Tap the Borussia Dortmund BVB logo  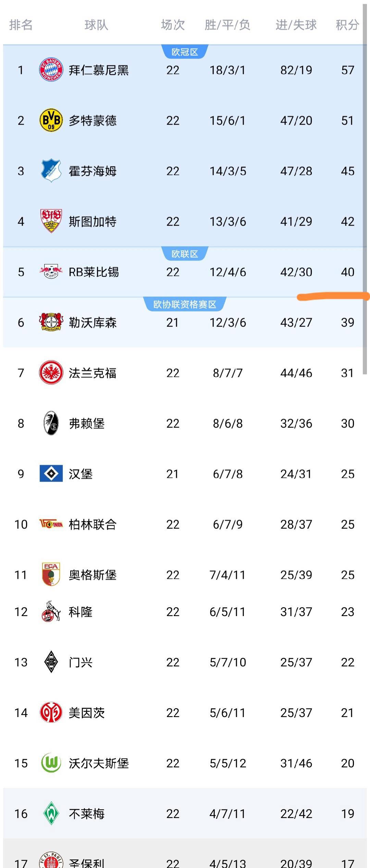(51, 120)
